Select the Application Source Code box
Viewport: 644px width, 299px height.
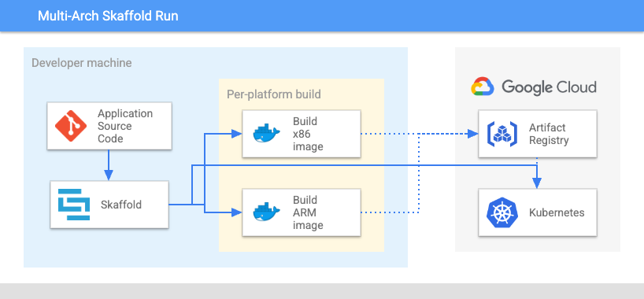[109, 126]
